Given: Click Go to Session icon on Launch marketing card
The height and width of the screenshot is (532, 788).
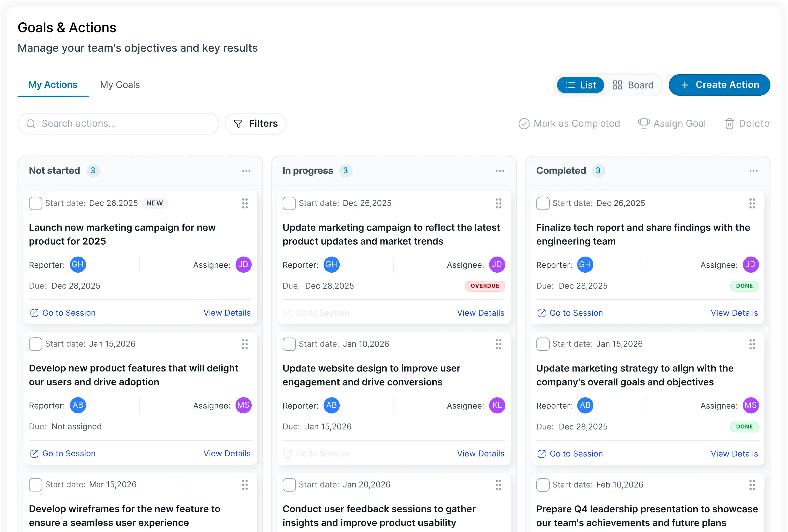Looking at the screenshot, I should click(34, 313).
